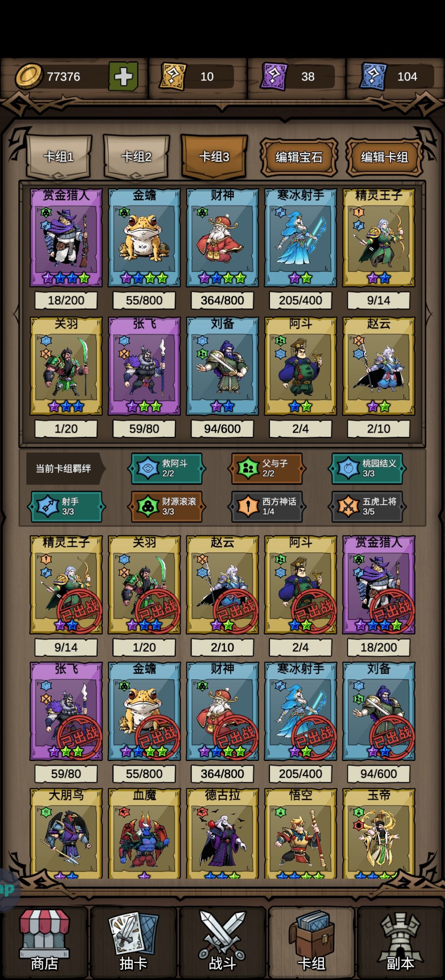Switch to the 卡组2 tab
445x980 pixels.
coord(136,157)
